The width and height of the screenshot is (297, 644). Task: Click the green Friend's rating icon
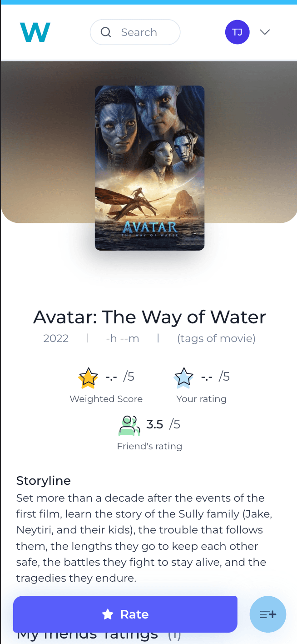129,425
